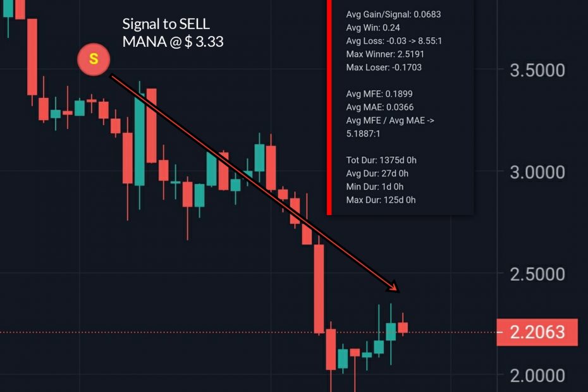Click the Avg MAE: 0.0366 stat
This screenshot has height=392, width=588.
tap(380, 107)
